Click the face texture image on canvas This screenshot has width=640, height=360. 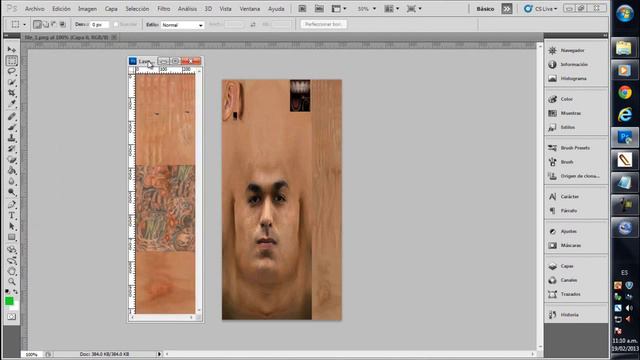[282, 200]
